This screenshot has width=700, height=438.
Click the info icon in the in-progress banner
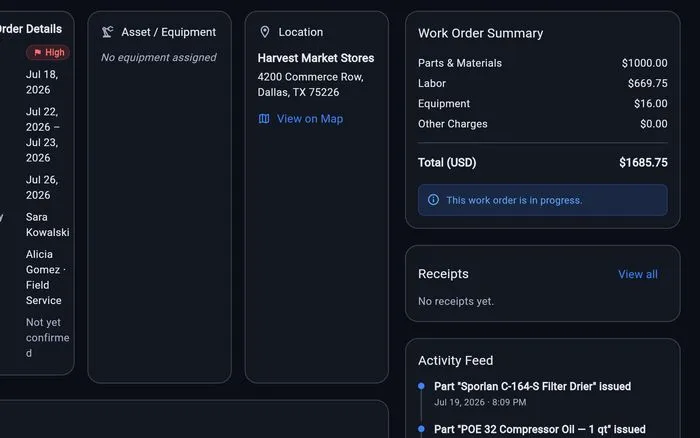[x=433, y=200]
